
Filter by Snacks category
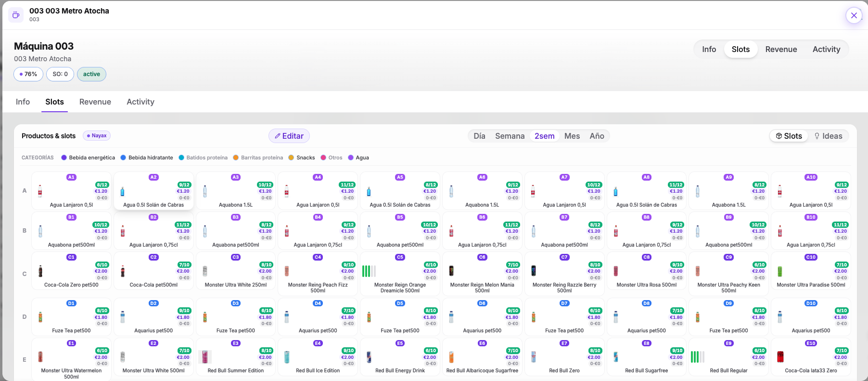click(x=302, y=158)
